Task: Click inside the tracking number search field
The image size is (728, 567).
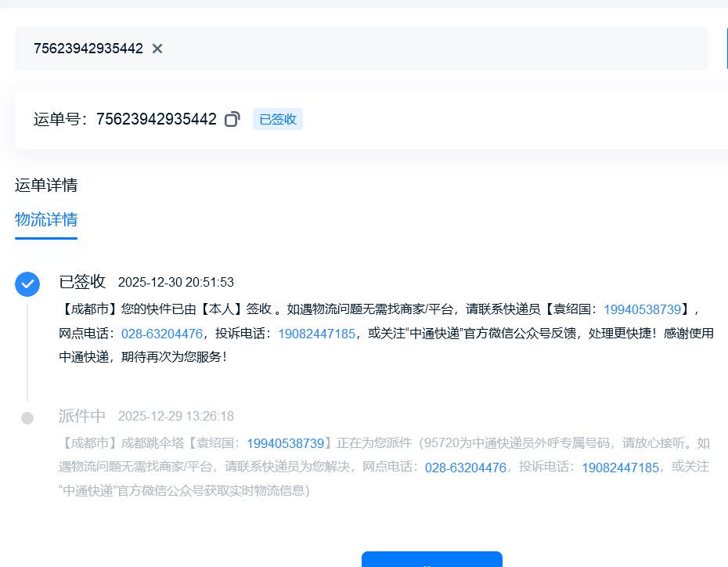Action: pyautogui.click(x=391, y=49)
